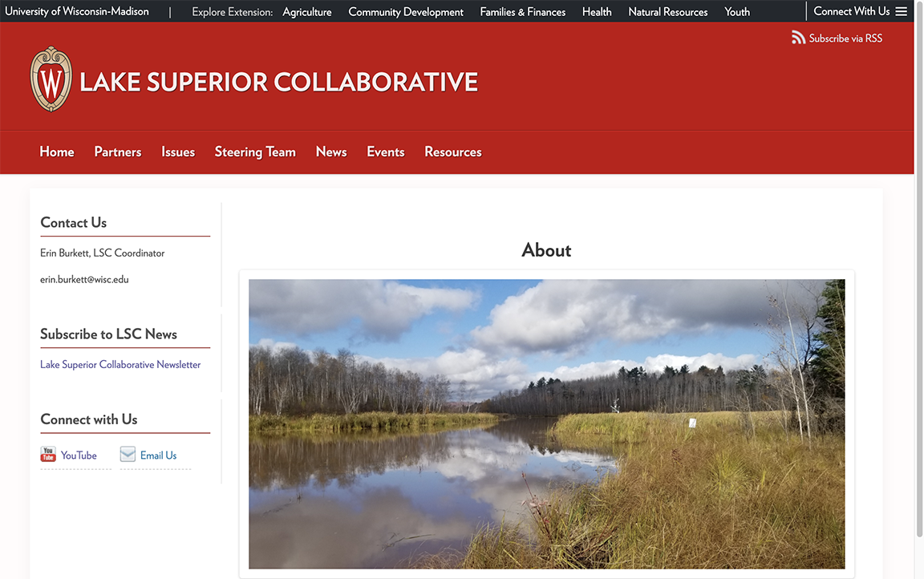
Task: Click the RSS feed icon
Action: (798, 38)
